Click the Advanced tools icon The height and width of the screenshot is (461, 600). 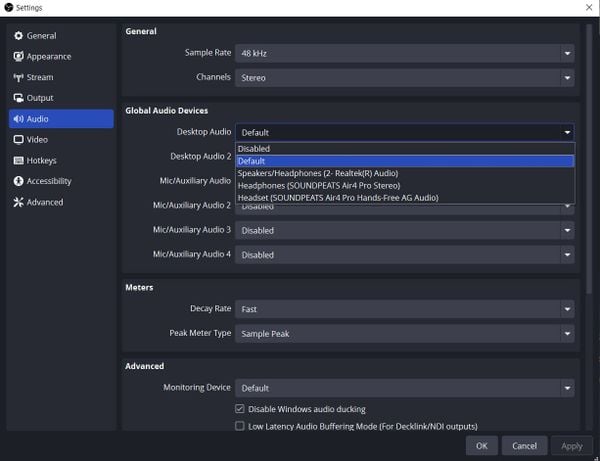coord(18,202)
